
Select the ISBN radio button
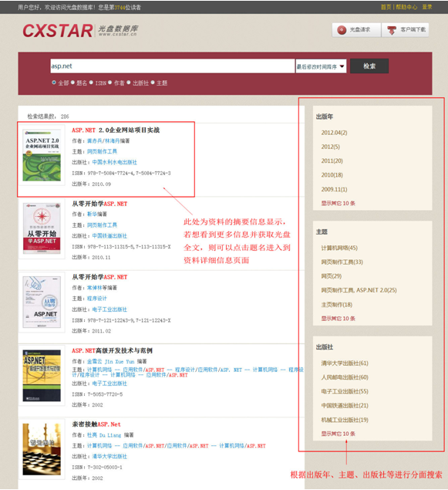(91, 83)
